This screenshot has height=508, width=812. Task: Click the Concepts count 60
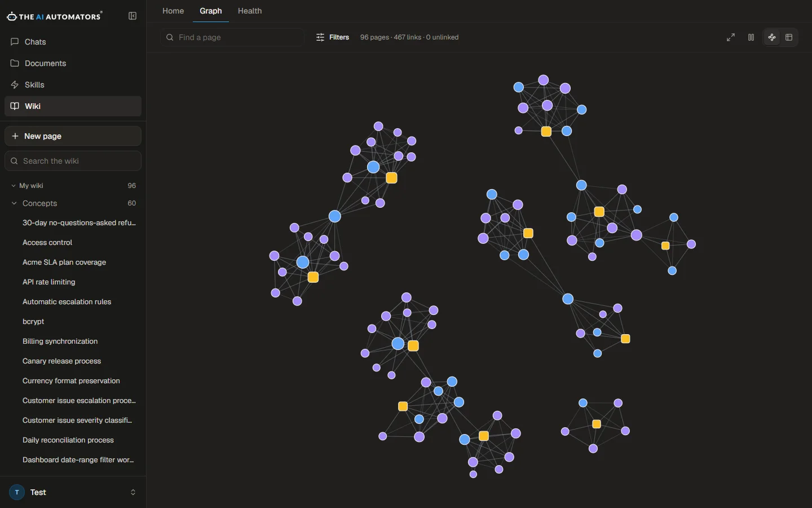(132, 203)
